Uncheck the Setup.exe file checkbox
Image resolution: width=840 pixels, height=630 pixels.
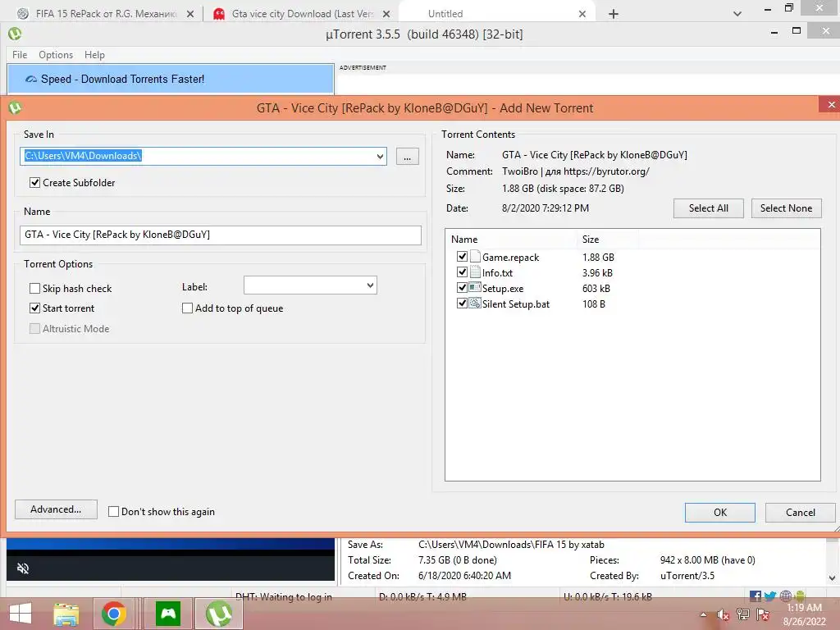(462, 288)
